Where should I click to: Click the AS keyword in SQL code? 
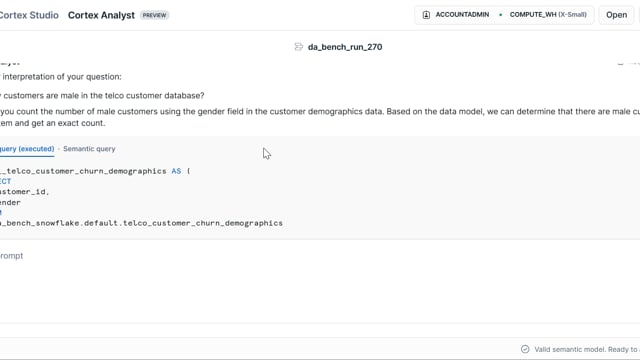coord(176,171)
